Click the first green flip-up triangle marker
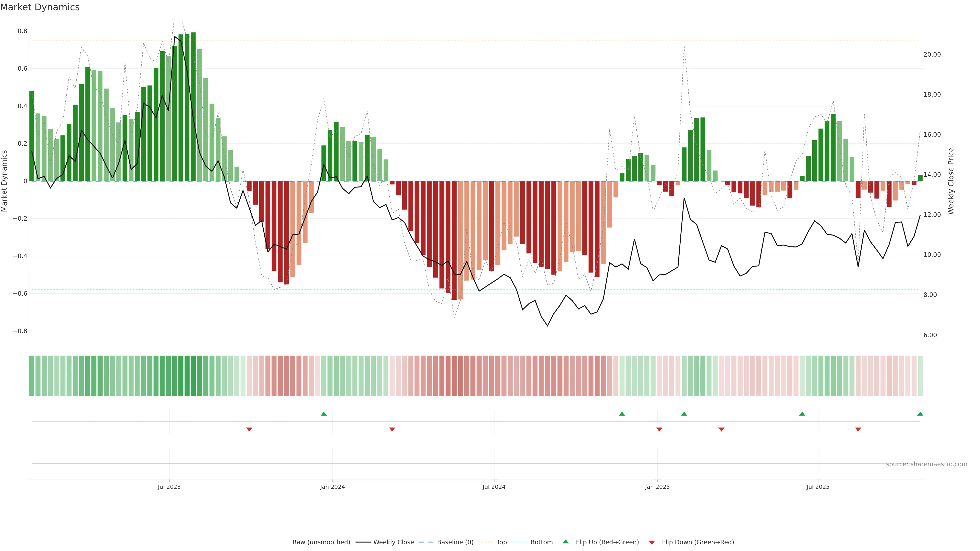Image resolution: width=980 pixels, height=551 pixels. click(x=324, y=414)
